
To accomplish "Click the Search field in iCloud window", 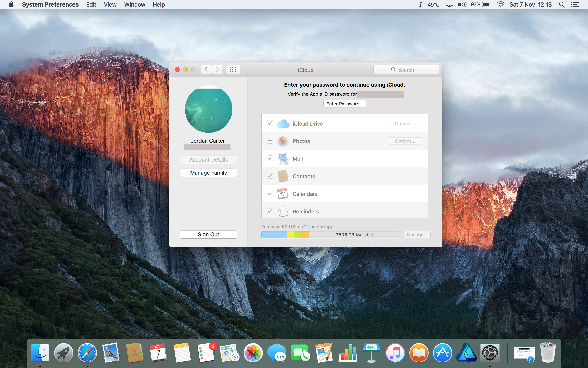I will 406,70.
